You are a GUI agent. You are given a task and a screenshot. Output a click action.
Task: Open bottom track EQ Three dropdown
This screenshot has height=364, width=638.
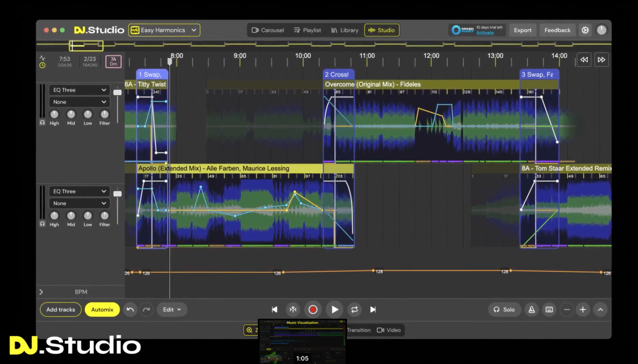[79, 191]
